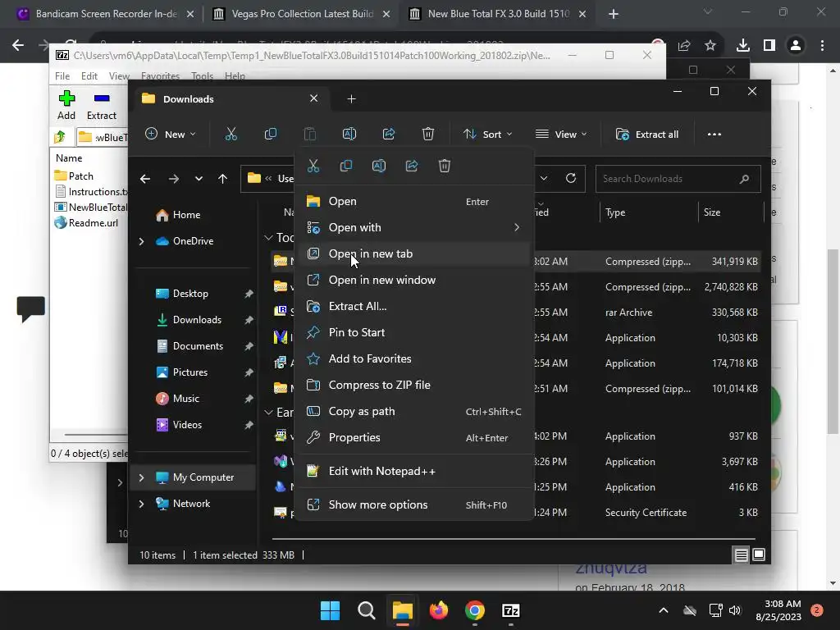Click the 7-Zip taskbar icon
840x630 pixels.
(x=510, y=610)
